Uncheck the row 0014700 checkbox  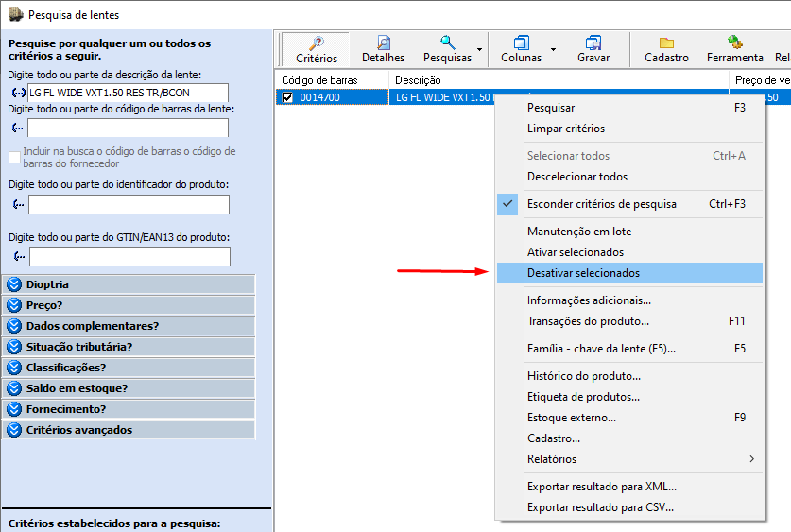point(288,97)
